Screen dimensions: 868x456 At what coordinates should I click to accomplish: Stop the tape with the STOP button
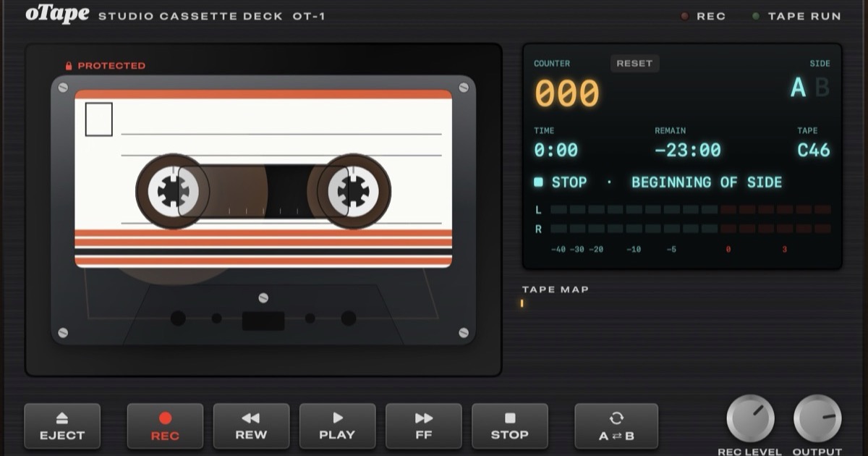(x=510, y=427)
